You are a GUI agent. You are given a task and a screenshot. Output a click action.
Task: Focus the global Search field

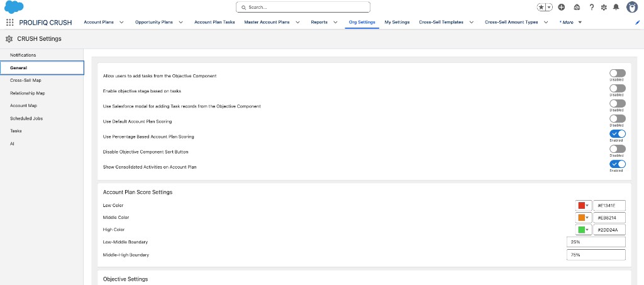click(303, 8)
